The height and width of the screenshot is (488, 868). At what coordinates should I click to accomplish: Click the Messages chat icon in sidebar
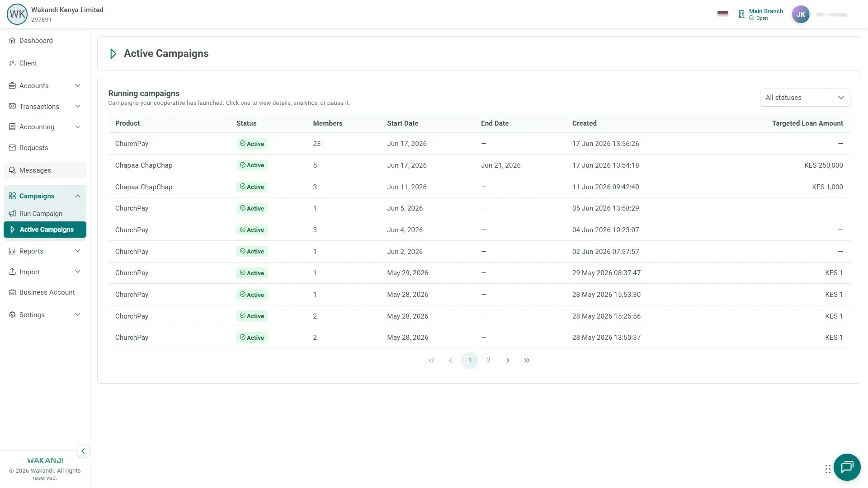pos(12,170)
